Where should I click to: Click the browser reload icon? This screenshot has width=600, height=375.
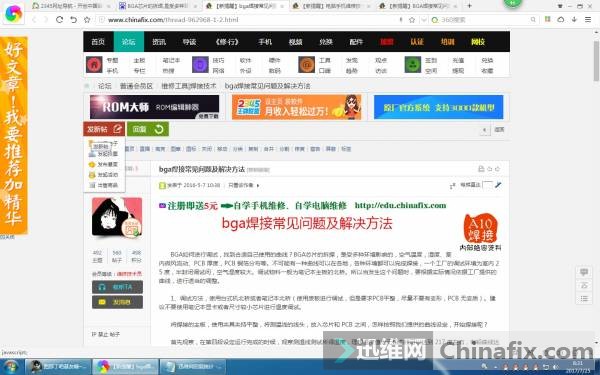pos(59,20)
